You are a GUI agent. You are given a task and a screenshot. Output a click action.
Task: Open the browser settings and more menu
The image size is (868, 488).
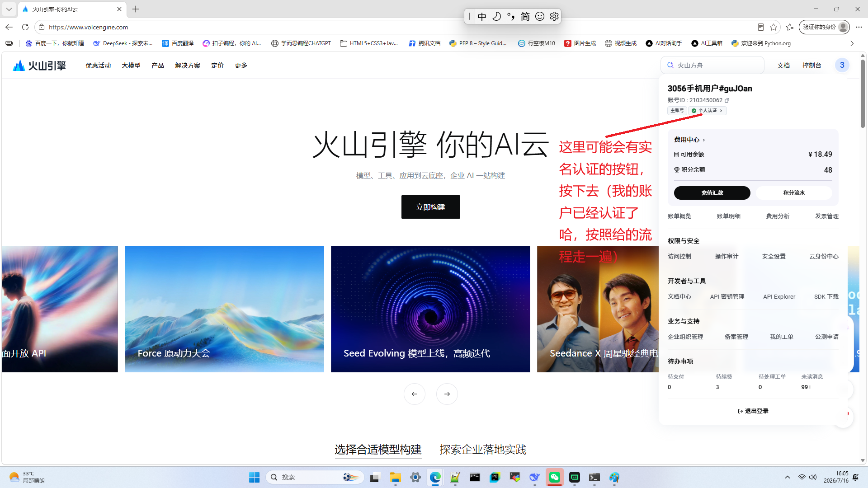click(859, 27)
